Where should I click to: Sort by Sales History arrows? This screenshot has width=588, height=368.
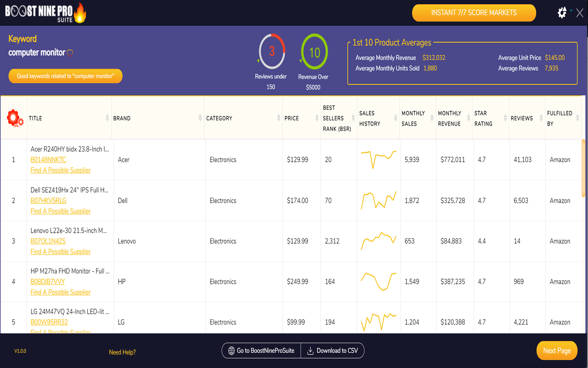396,118
